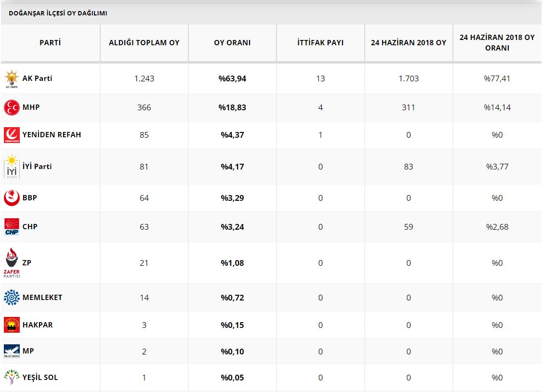This screenshot has width=543, height=392.
Task: Click the Zafer Partisi torch logo
Action: (12, 263)
